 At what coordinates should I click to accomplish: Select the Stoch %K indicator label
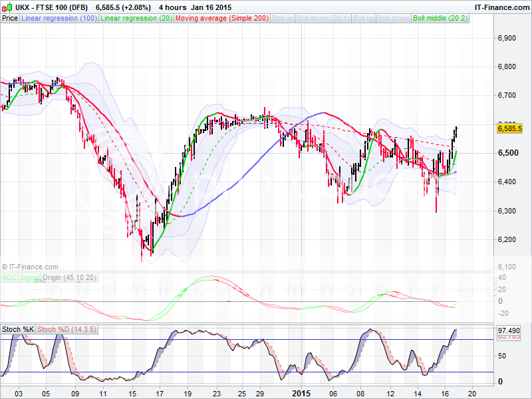tap(17, 329)
